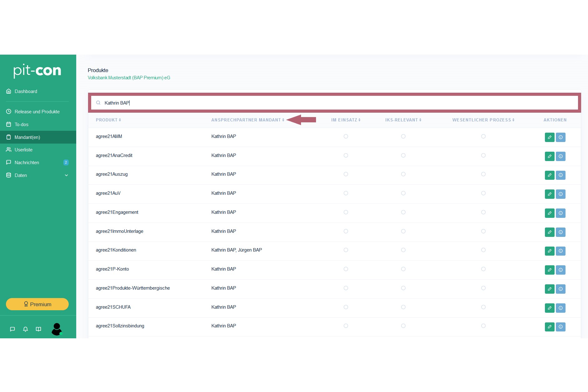The width and height of the screenshot is (588, 392).
Task: Show info for agree21AuV
Action: (x=561, y=194)
